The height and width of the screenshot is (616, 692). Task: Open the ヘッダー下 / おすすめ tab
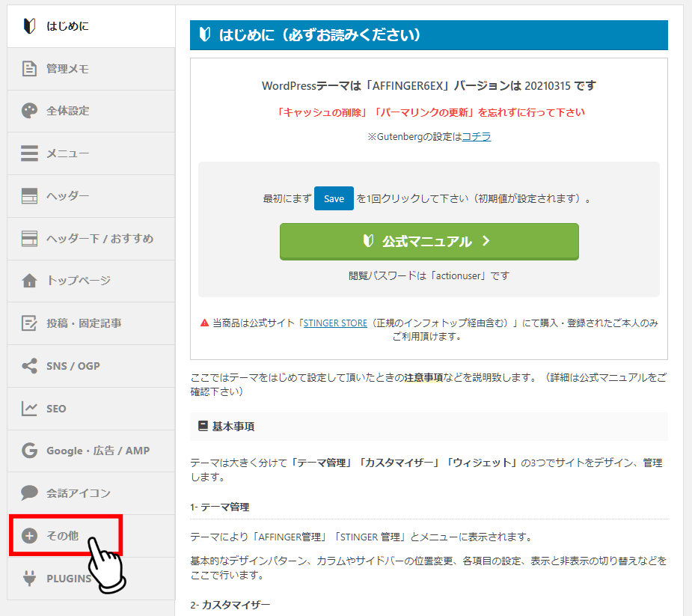tap(91, 239)
